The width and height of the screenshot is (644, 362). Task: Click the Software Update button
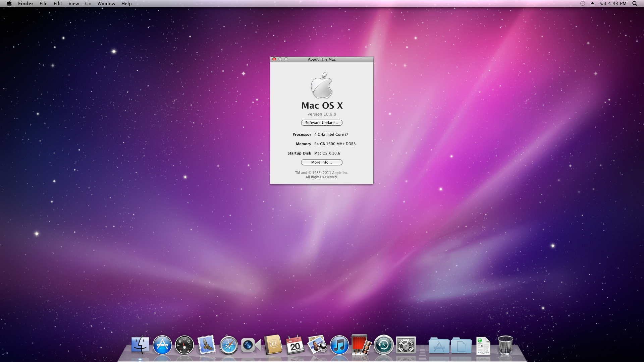[x=321, y=123]
